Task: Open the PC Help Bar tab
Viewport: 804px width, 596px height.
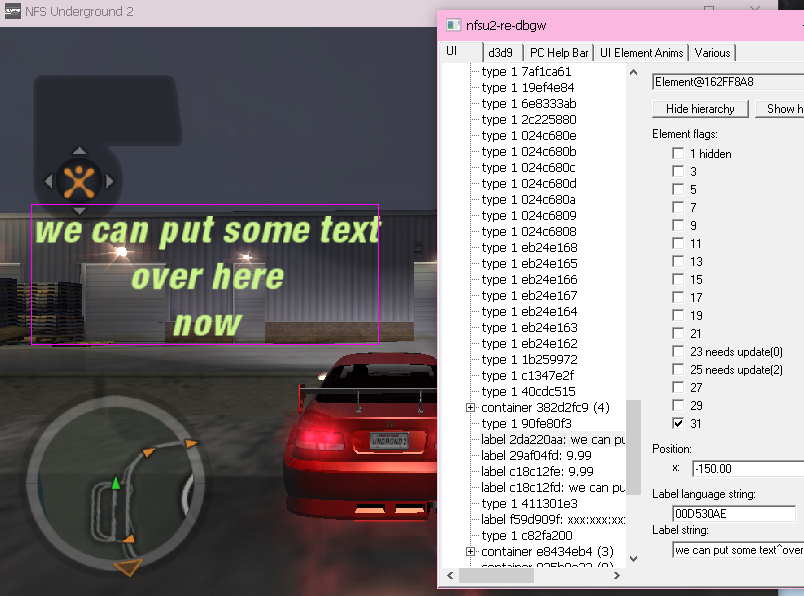Action: (x=558, y=52)
